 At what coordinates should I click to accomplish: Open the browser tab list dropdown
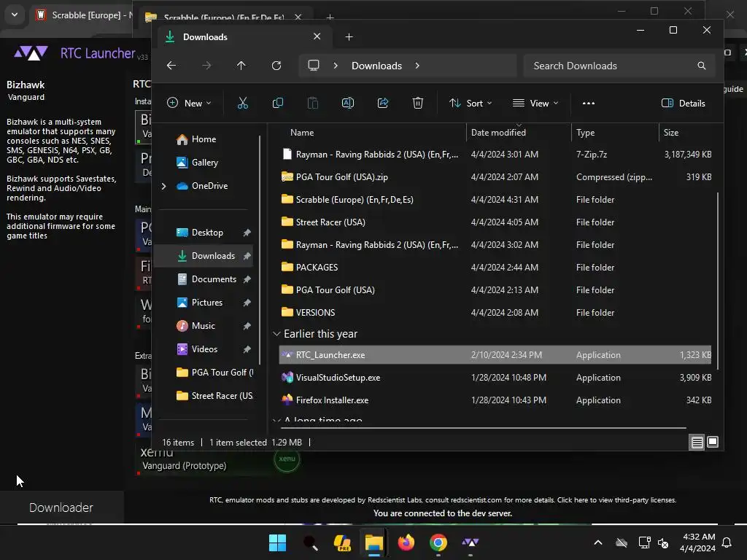click(x=15, y=15)
